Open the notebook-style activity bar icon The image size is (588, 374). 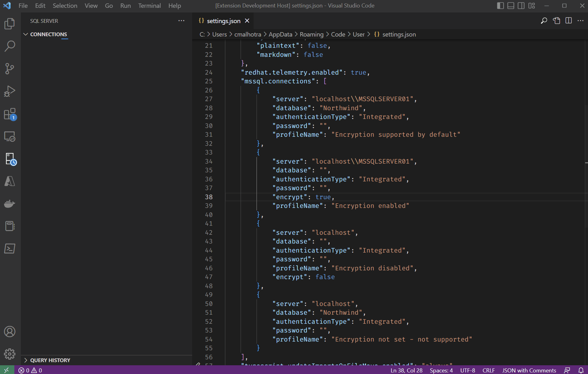10,226
